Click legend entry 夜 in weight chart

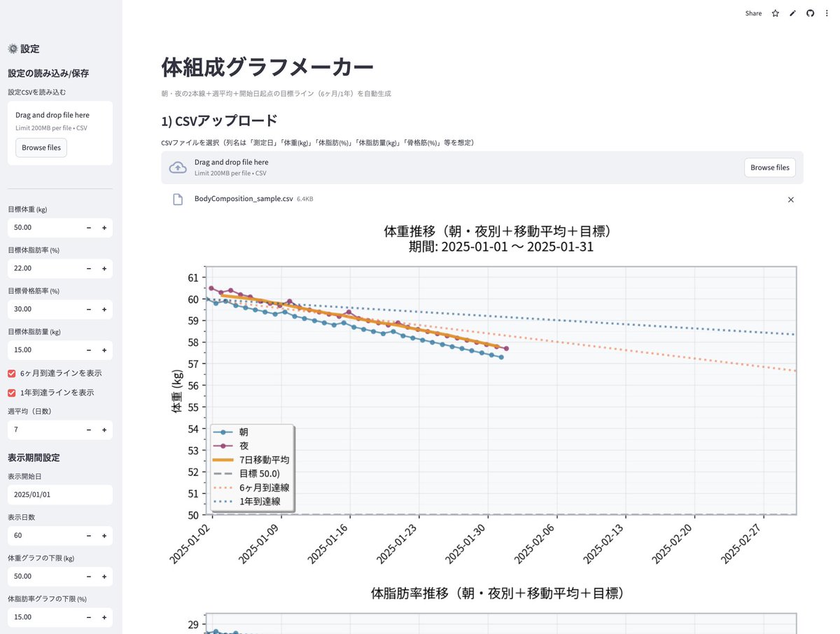click(x=244, y=446)
